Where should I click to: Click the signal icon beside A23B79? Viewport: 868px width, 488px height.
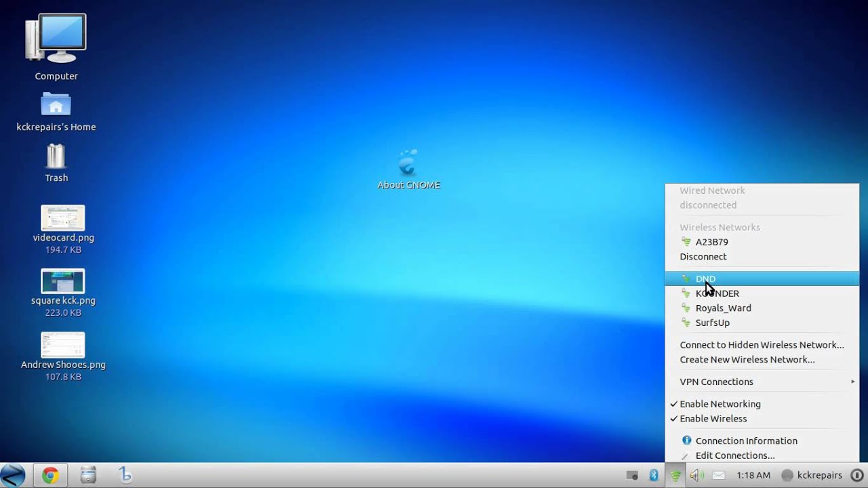[x=686, y=242]
